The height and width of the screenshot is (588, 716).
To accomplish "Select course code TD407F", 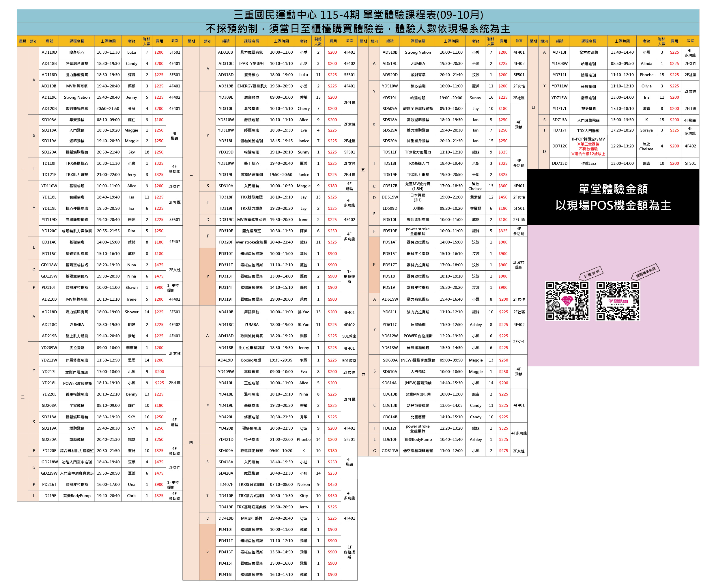I will (226, 485).
